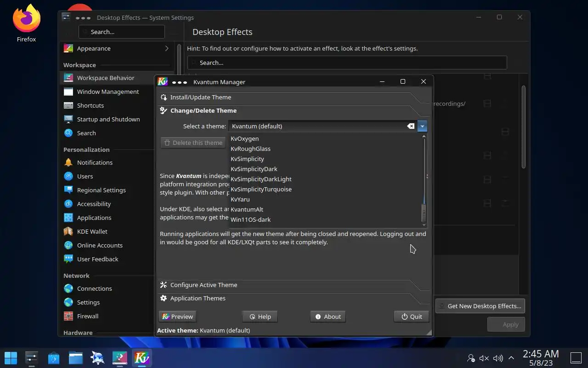Open the Application Themes section
Screen dimensions: 588x368
pos(294,298)
